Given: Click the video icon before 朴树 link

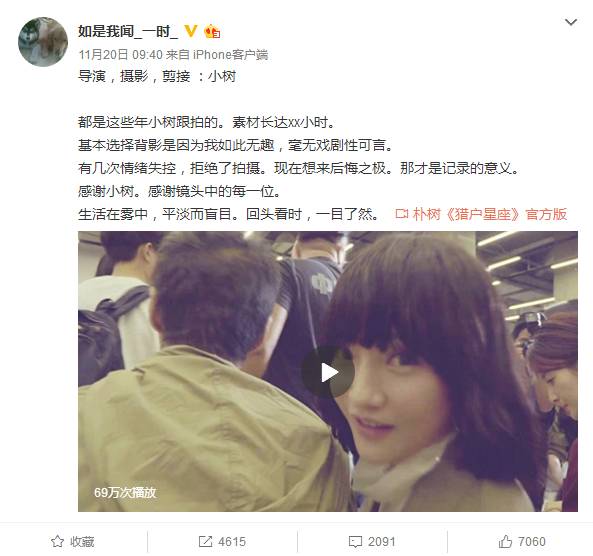Looking at the screenshot, I should coord(402,214).
